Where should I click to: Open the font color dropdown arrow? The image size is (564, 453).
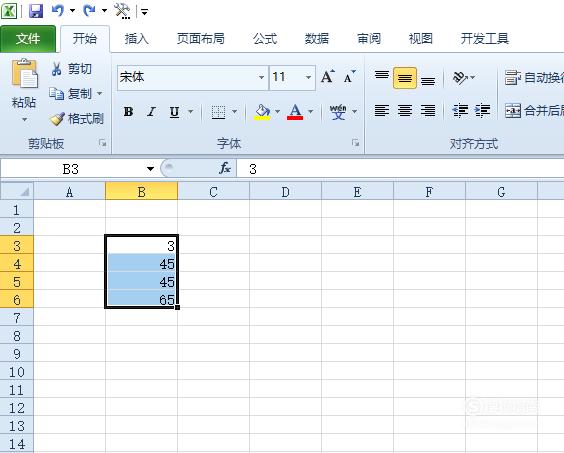coord(310,112)
